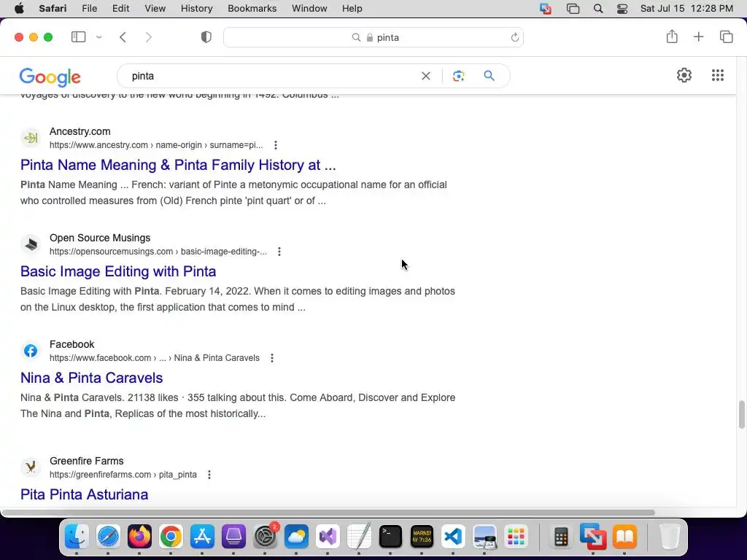
Task: Open the Bookmarks menu
Action: pos(252,9)
